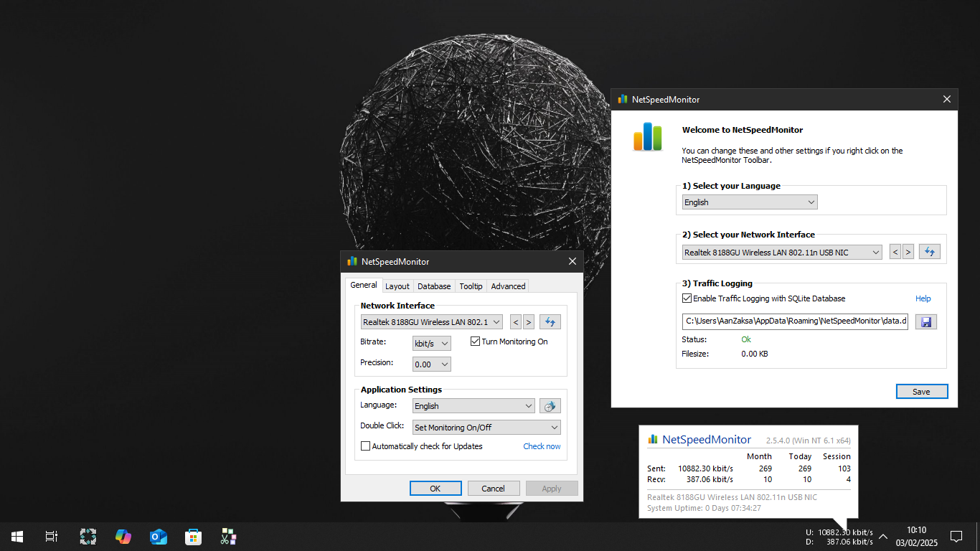Click the taskbar icon after Task View
Image resolution: width=980 pixels, height=551 pixels.
coord(88,537)
